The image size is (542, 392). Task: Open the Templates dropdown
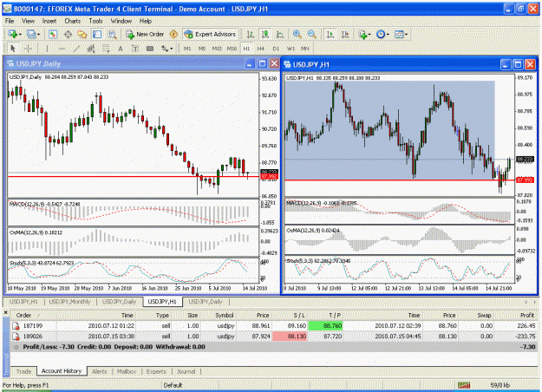401,34
